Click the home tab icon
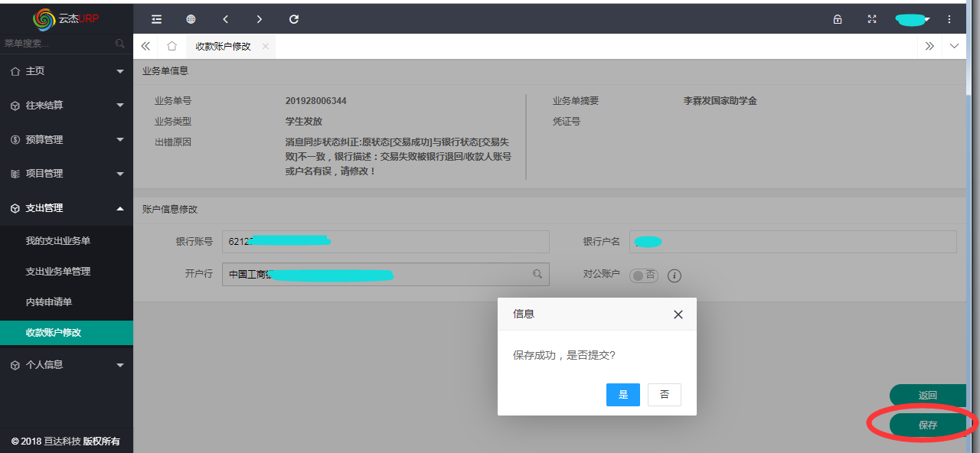 pyautogui.click(x=172, y=46)
